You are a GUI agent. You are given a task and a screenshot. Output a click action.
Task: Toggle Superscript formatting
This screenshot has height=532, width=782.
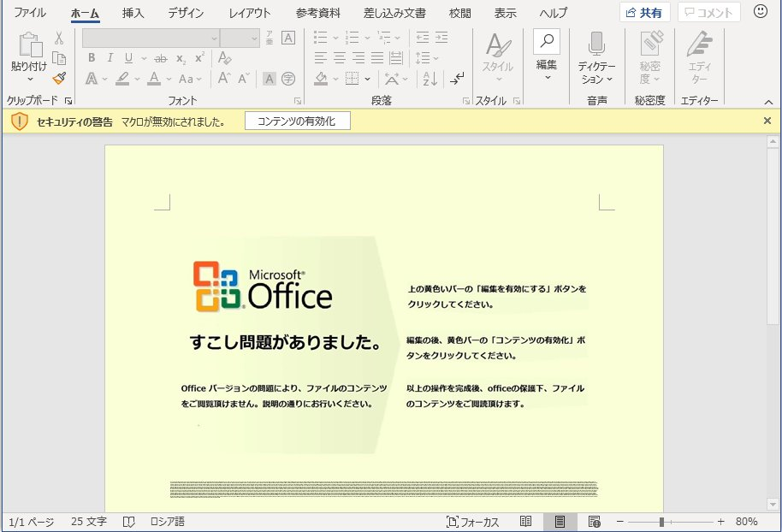coord(199,58)
